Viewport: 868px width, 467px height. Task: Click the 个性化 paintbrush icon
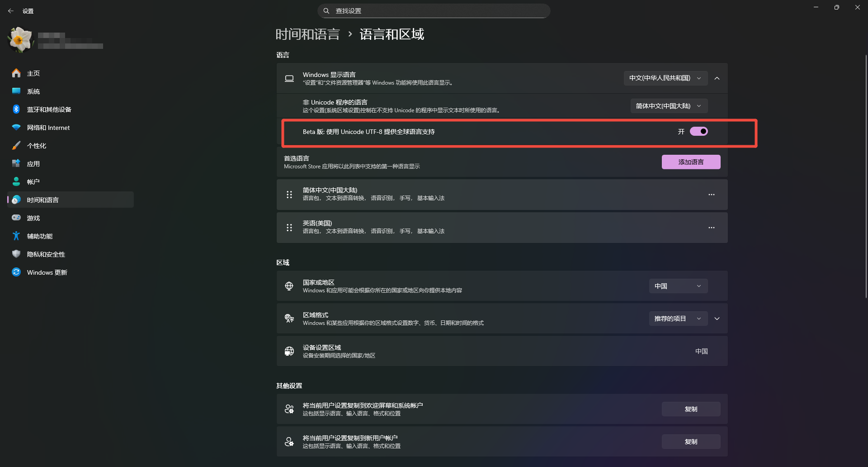(x=16, y=146)
